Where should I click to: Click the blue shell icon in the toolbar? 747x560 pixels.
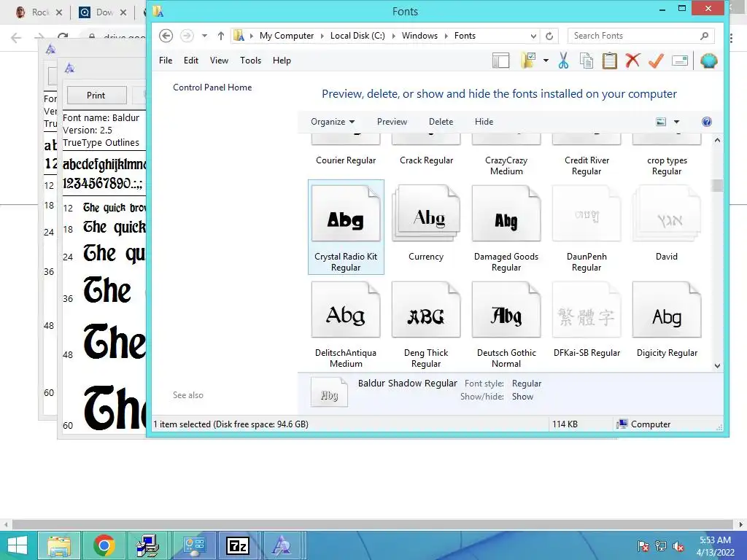(709, 61)
